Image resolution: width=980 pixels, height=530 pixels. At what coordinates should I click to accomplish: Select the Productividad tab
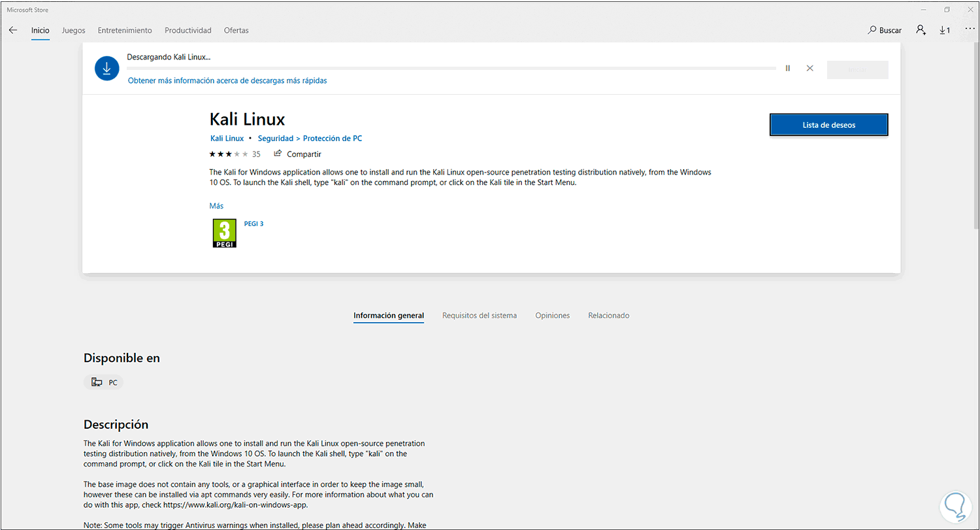pos(188,30)
